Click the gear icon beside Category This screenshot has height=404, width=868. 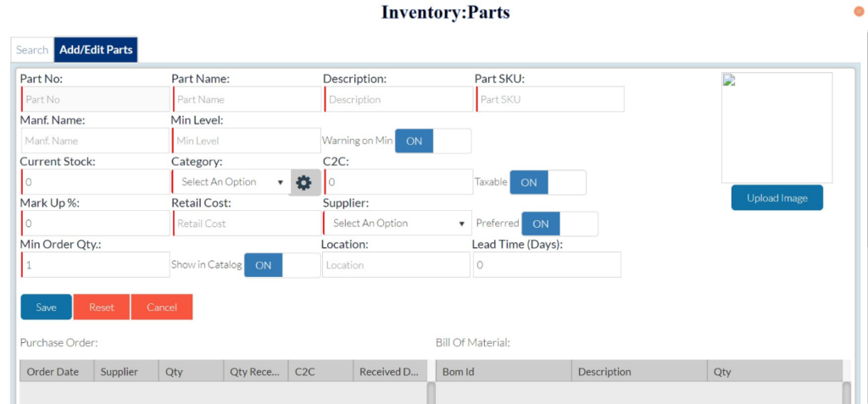pyautogui.click(x=303, y=182)
